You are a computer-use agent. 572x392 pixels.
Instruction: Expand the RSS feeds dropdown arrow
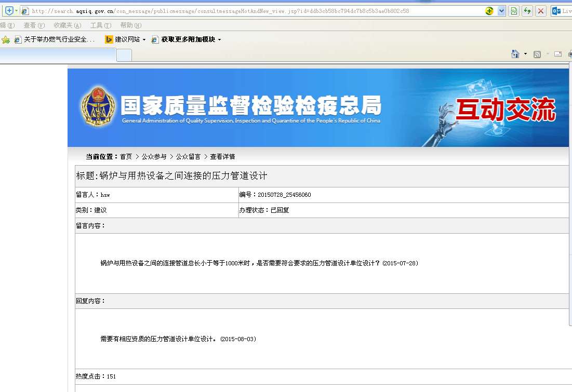click(548, 54)
